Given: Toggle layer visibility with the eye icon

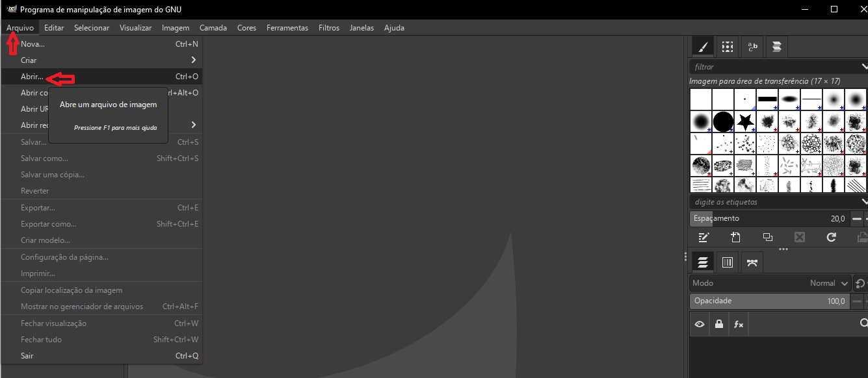Looking at the screenshot, I should click(700, 323).
